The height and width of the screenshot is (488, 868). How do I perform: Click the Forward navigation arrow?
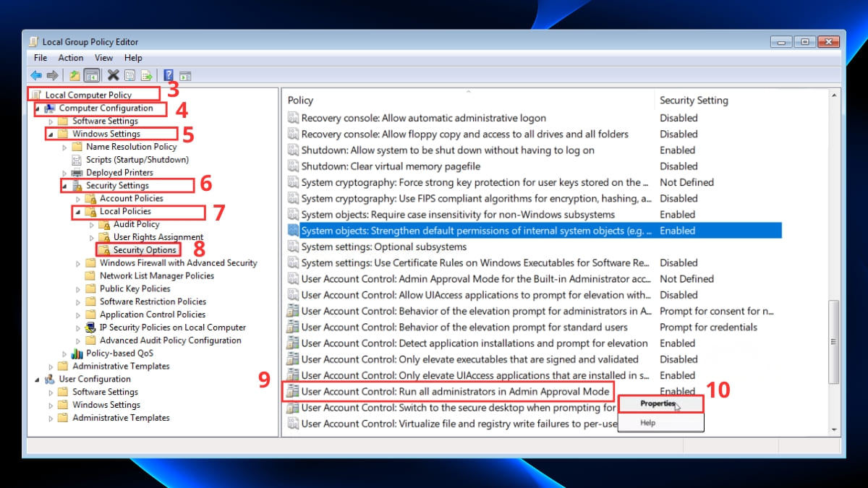(x=53, y=74)
